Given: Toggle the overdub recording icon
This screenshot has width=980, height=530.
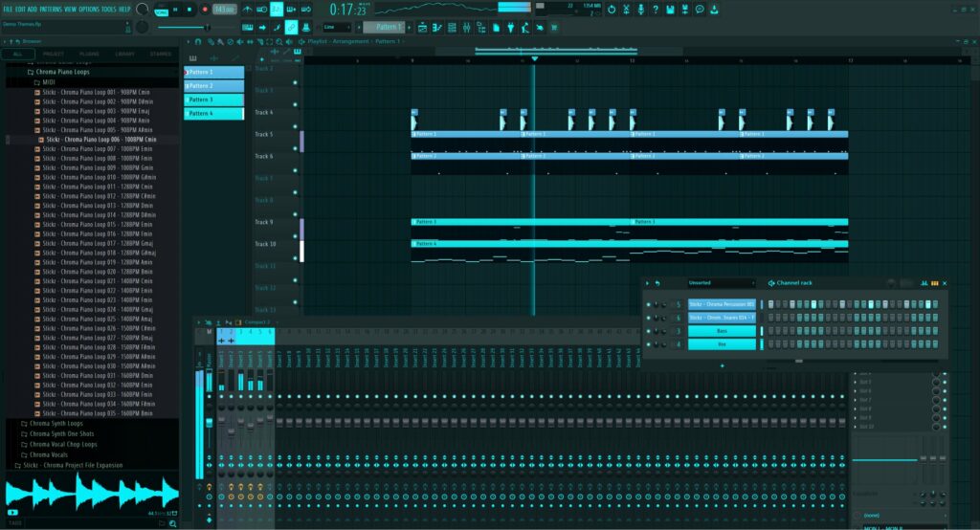Looking at the screenshot, I should tap(291, 10).
